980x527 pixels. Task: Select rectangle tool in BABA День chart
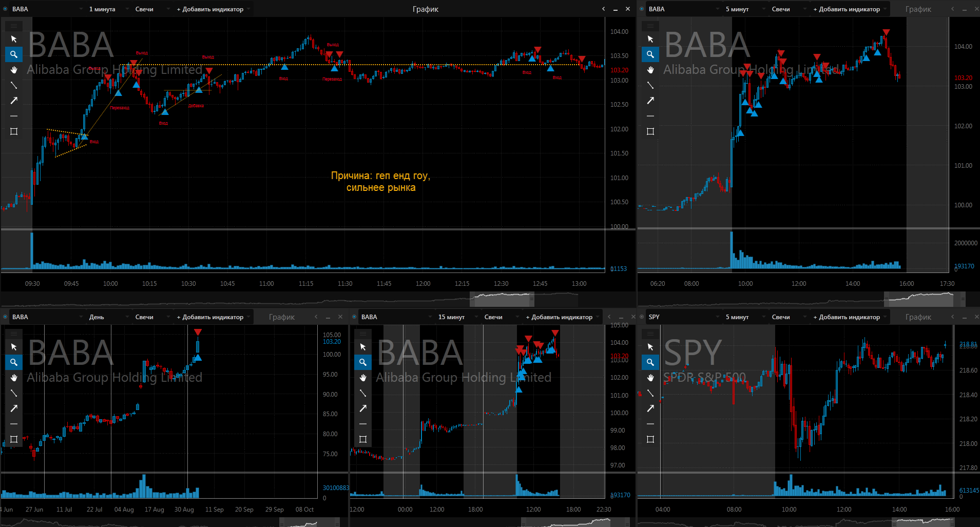click(x=14, y=439)
